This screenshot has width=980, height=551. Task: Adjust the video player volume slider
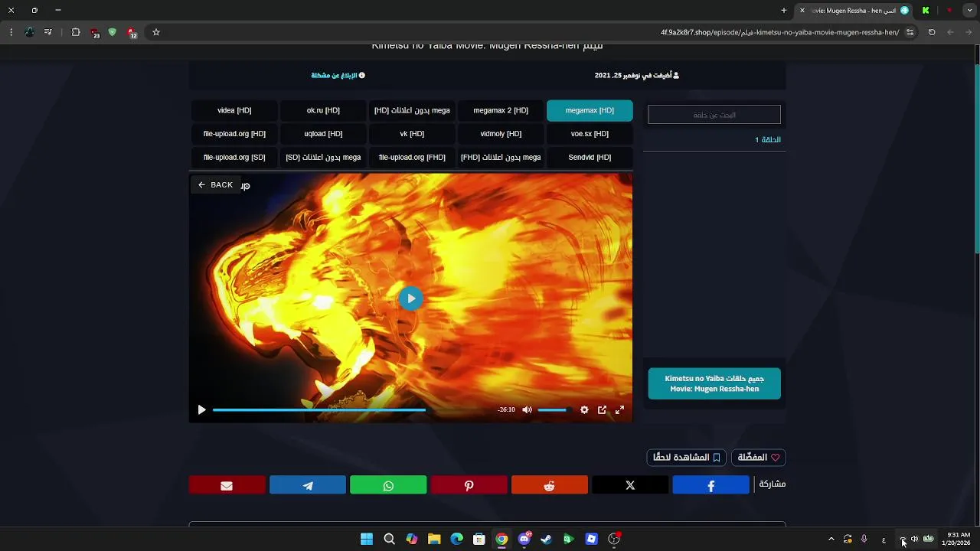555,410
